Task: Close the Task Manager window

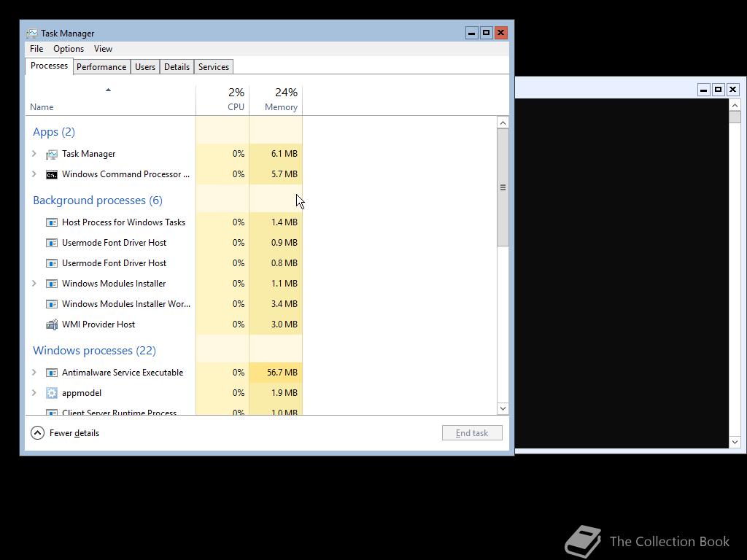Action: [500, 33]
